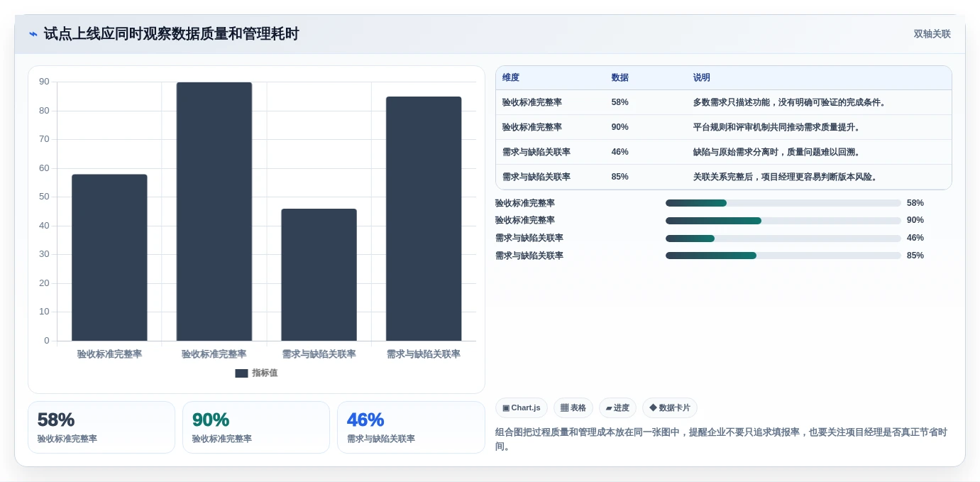
Task: Click the chart bar reaching 85
Action: 424,219
